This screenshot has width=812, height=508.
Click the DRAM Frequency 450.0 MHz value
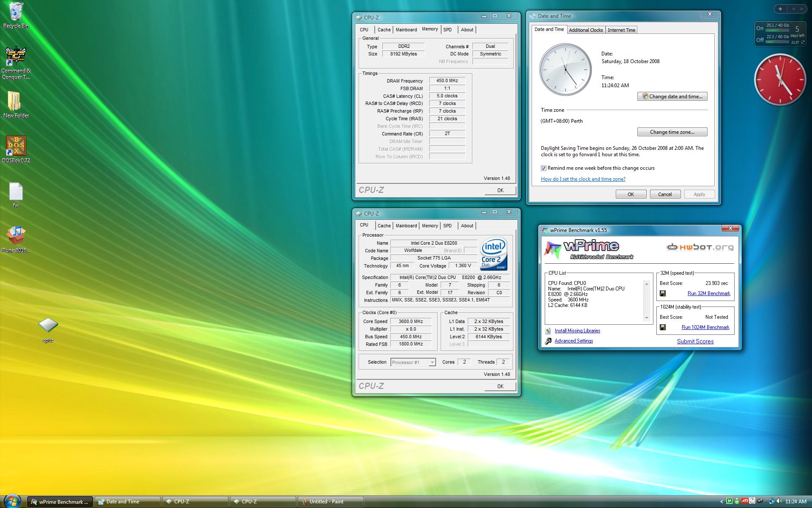[447, 81]
